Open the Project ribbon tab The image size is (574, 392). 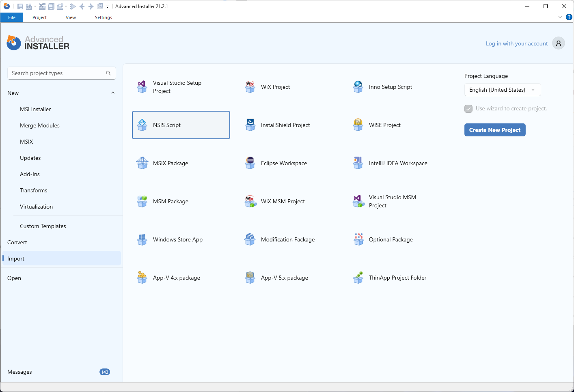40,17
